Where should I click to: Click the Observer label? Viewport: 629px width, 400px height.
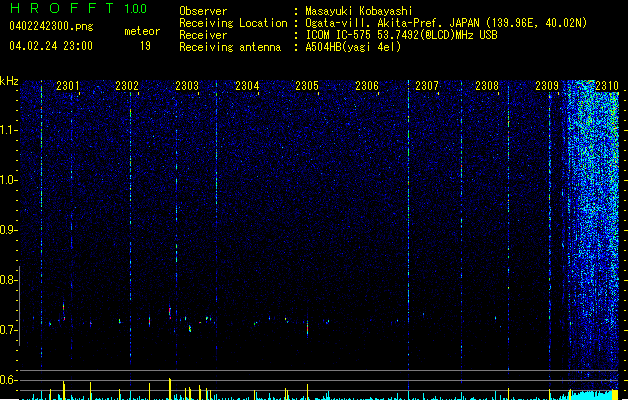coord(203,11)
